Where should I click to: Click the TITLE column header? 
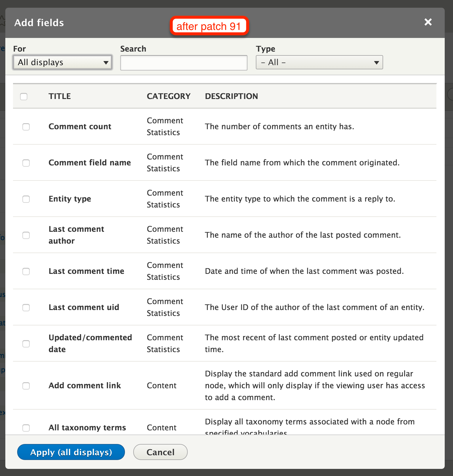60,96
